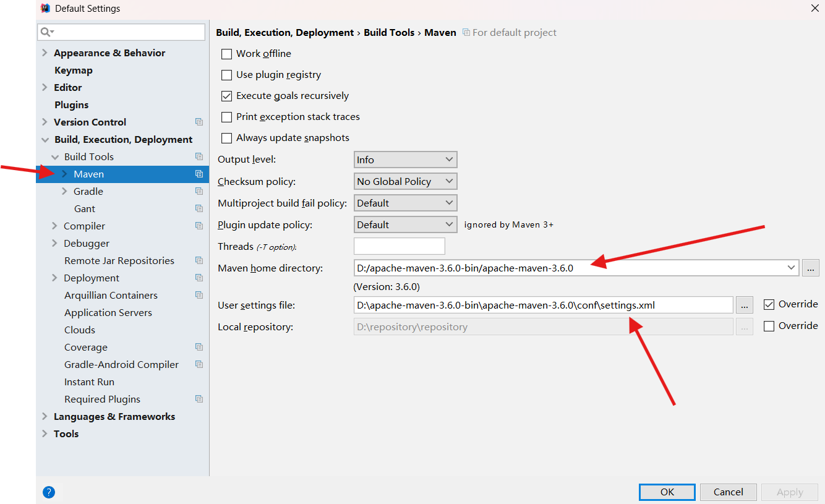Enable Use plugin registry checkbox

[x=227, y=75]
